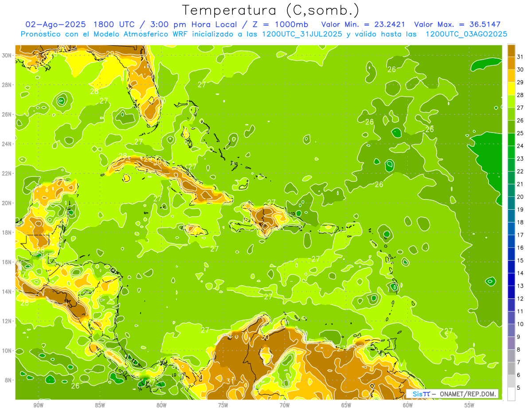Click the color bar segment between 26 and 27
The height and width of the screenshot is (411, 532).
click(x=511, y=114)
